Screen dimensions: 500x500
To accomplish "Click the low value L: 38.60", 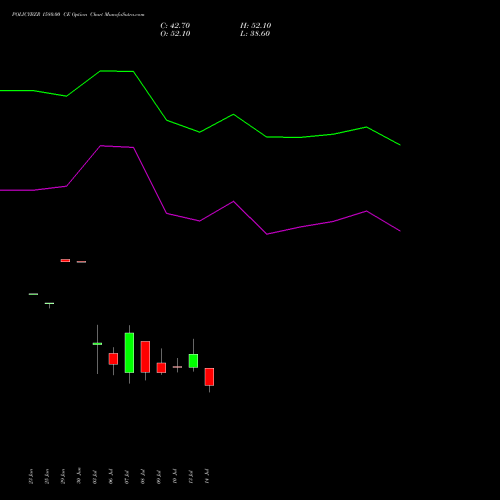I will coord(255,34).
